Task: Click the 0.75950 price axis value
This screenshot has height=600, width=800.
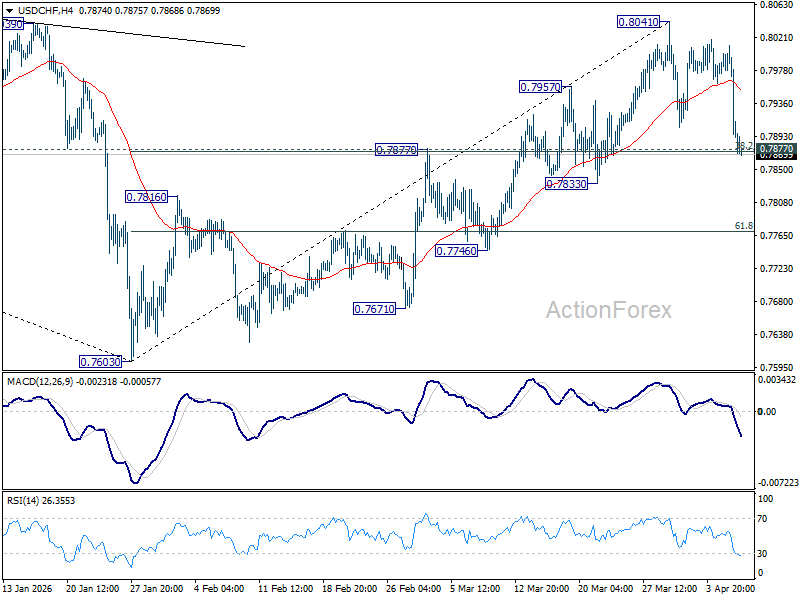Action: pos(776,367)
